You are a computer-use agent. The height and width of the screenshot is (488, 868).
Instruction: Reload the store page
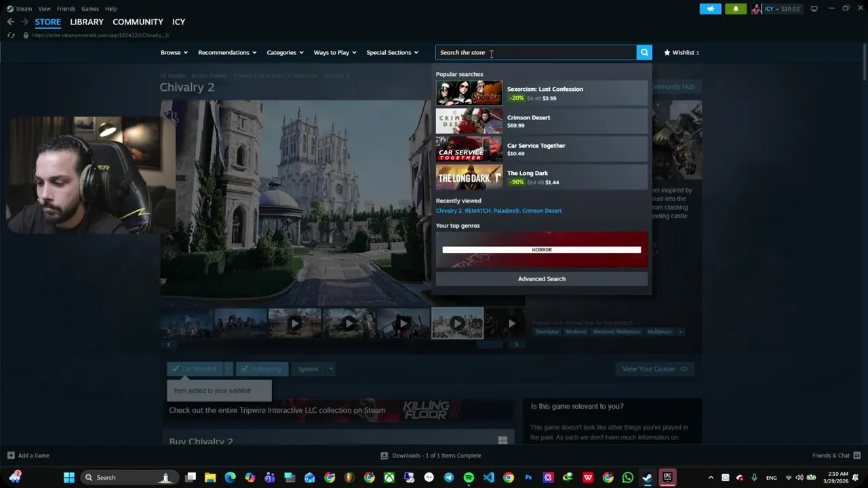click(x=11, y=35)
